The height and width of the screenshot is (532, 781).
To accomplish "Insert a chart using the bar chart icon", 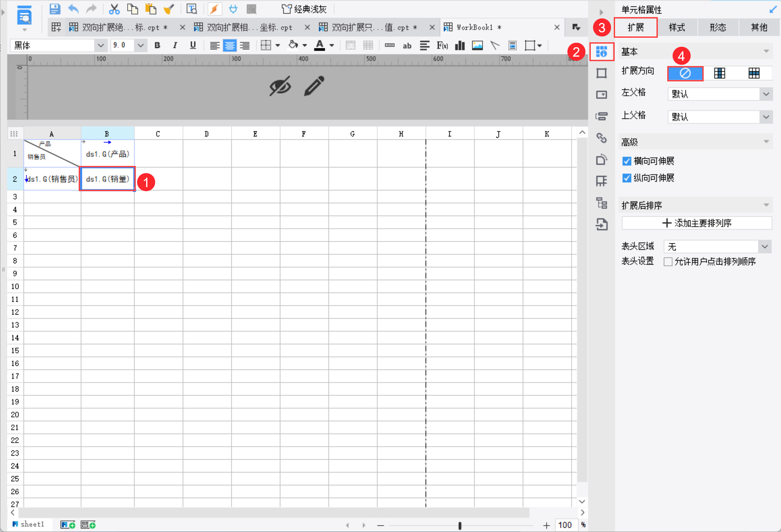I will [x=460, y=45].
